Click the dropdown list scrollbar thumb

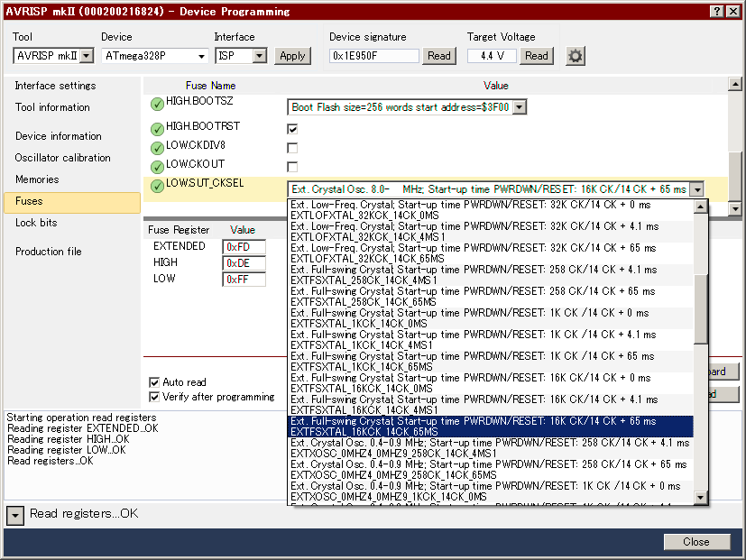pos(700,309)
